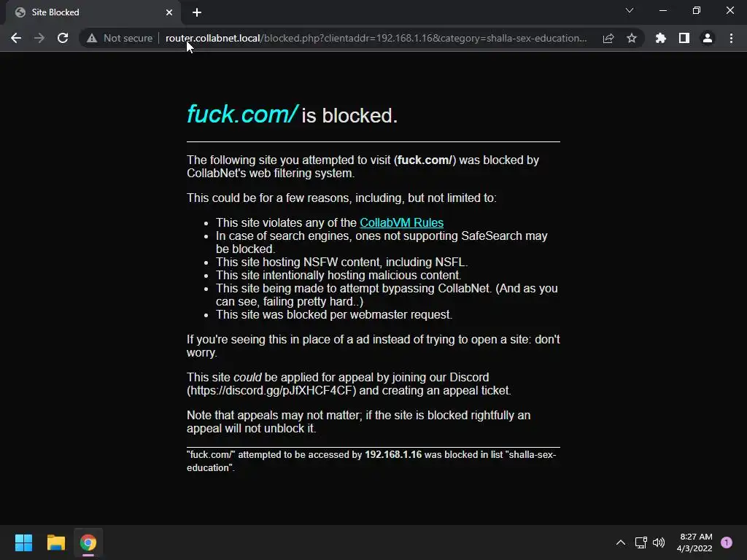The image size is (747, 560).
Task: Open the Windows Start menu
Action: click(23, 542)
